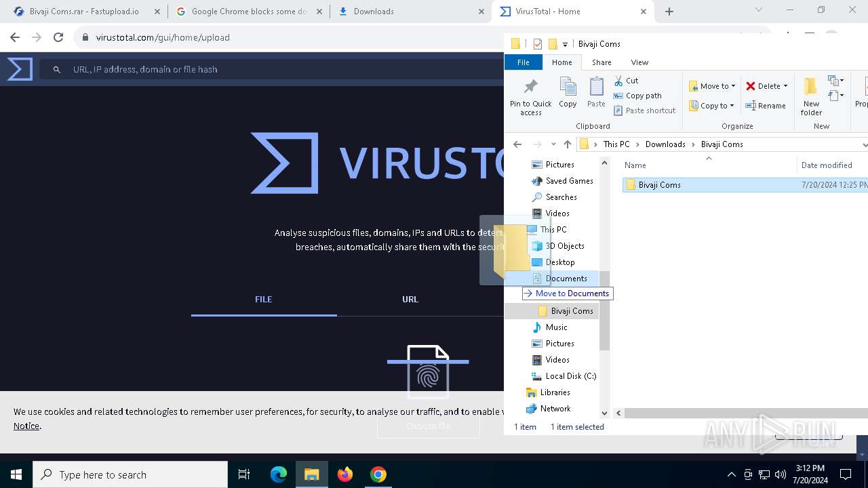Select the Home ribbon tab
Image resolution: width=868 pixels, height=488 pixels.
click(x=561, y=62)
